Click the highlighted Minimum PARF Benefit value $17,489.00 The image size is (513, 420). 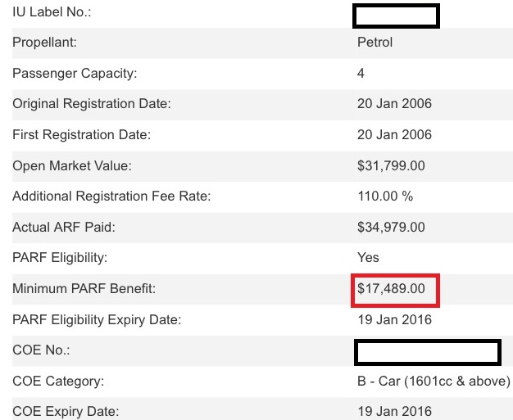coord(391,289)
